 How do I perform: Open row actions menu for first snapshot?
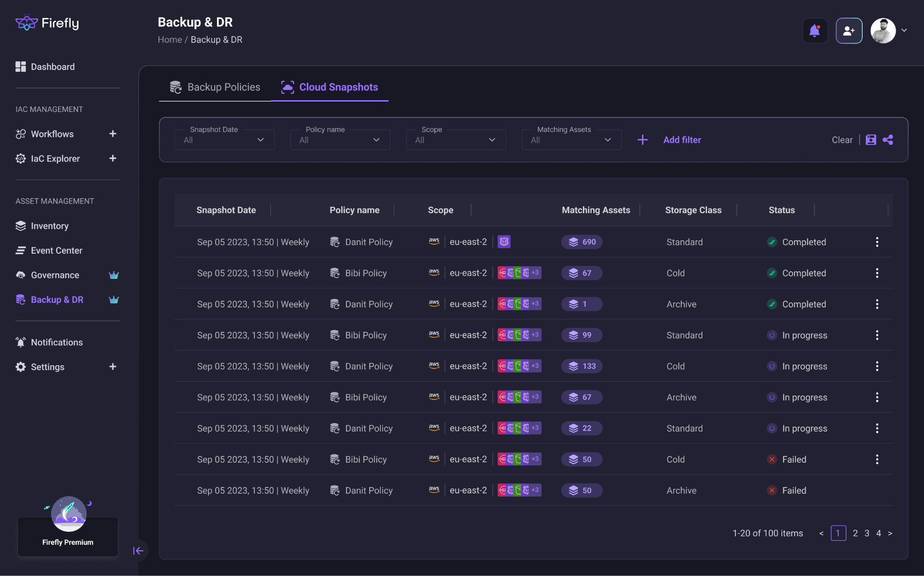coord(877,242)
